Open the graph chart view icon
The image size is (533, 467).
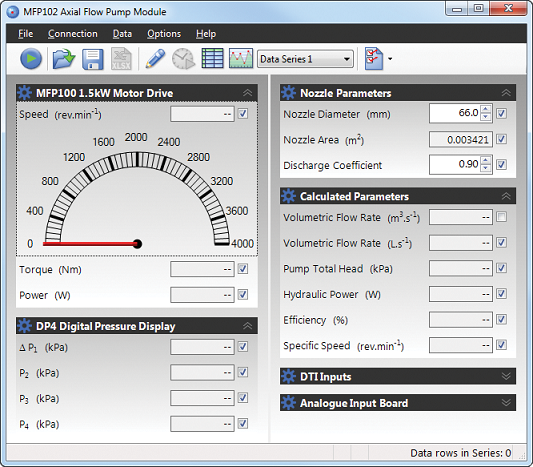(241, 58)
